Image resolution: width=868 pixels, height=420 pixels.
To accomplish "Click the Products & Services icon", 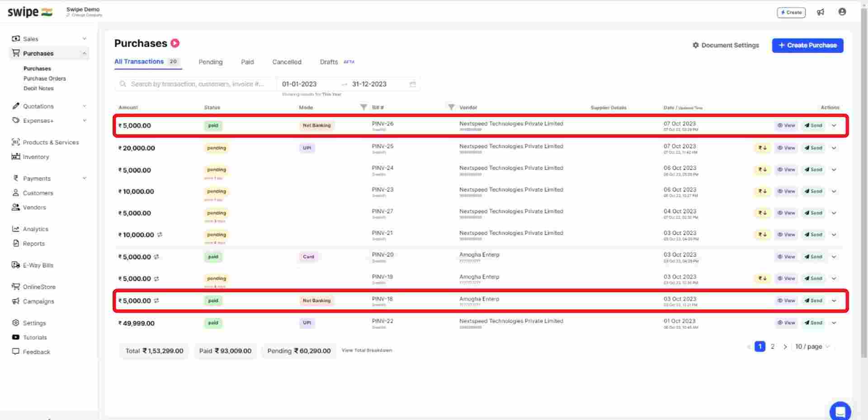I will coord(16,142).
